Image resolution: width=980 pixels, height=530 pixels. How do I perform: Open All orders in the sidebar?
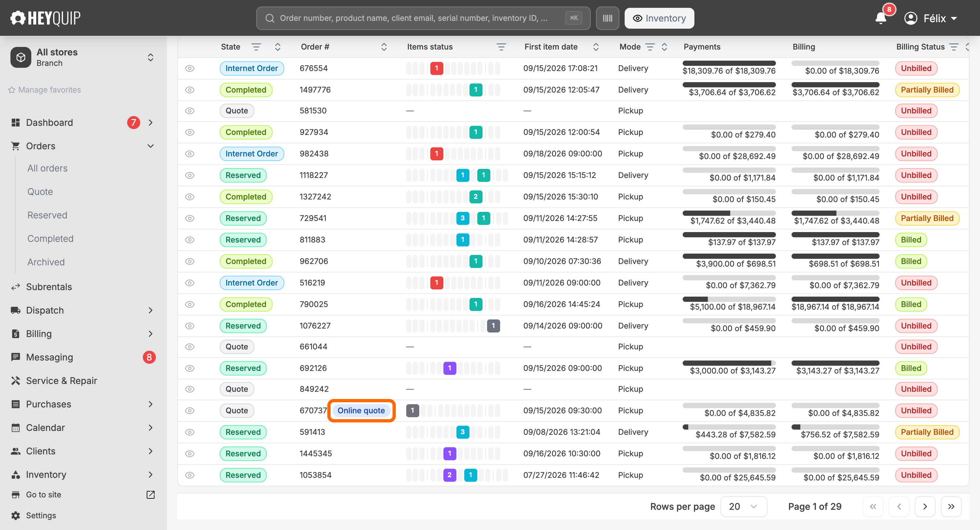tap(47, 168)
